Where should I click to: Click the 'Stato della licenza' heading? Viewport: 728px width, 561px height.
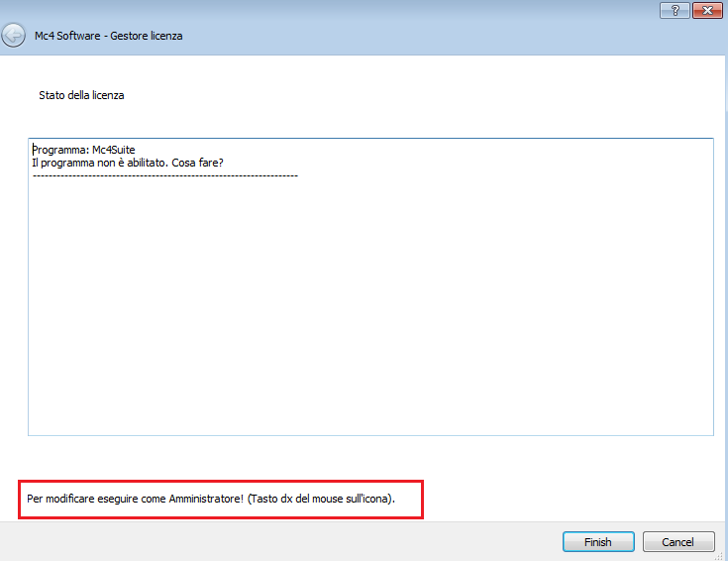(81, 96)
